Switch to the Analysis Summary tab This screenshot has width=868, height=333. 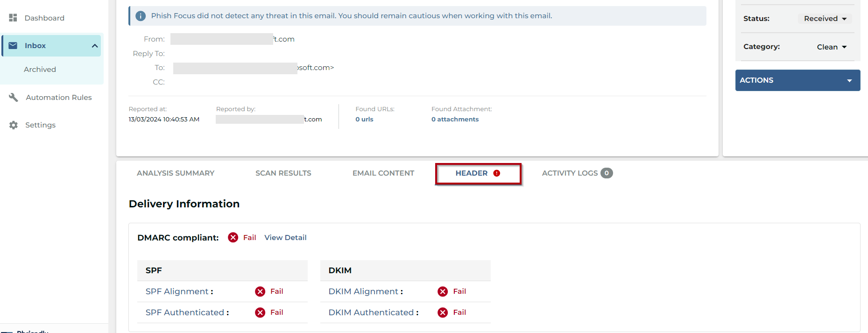(x=176, y=173)
